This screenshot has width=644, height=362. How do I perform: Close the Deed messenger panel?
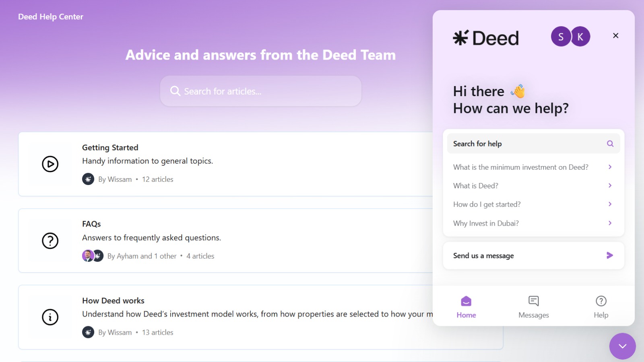[x=615, y=36]
